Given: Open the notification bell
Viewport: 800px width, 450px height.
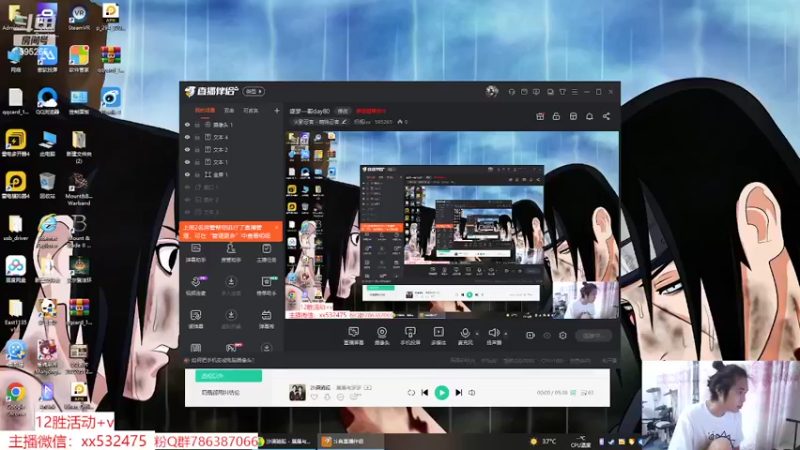Looking at the screenshot, I should 589,116.
